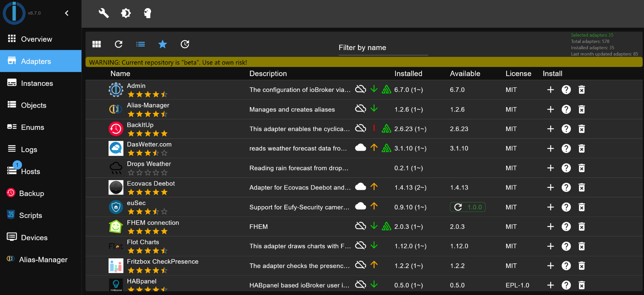
Task: Delete the DasWetter.com adapter
Action: [582, 148]
